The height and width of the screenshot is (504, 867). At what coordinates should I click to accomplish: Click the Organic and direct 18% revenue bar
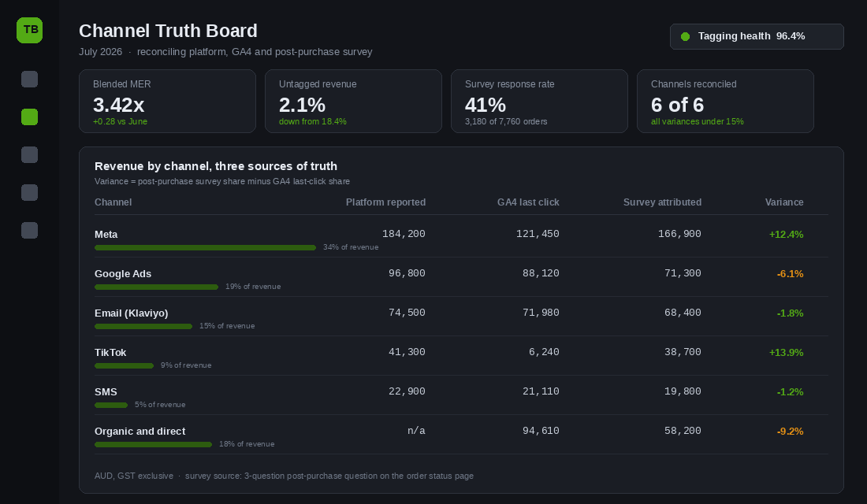coord(153,444)
